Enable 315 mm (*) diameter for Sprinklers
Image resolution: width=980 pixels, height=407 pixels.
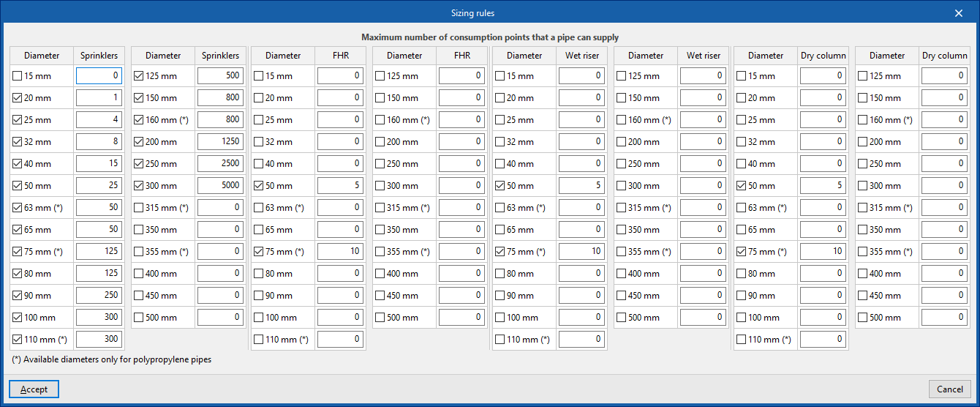139,208
